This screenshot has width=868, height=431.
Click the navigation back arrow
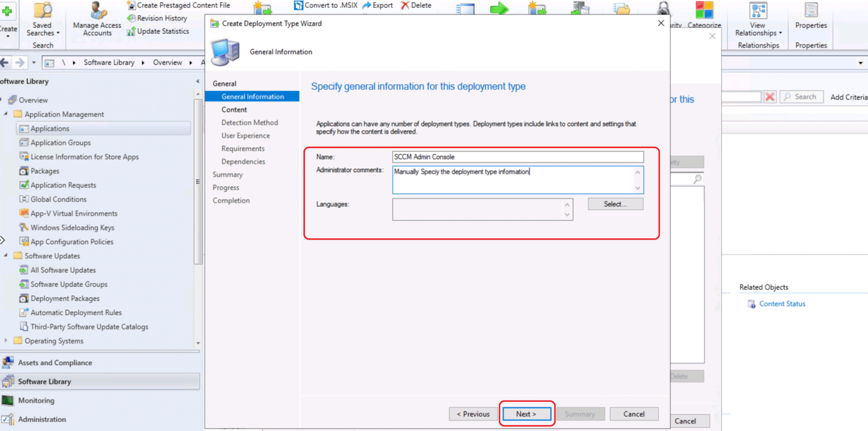click(x=5, y=63)
